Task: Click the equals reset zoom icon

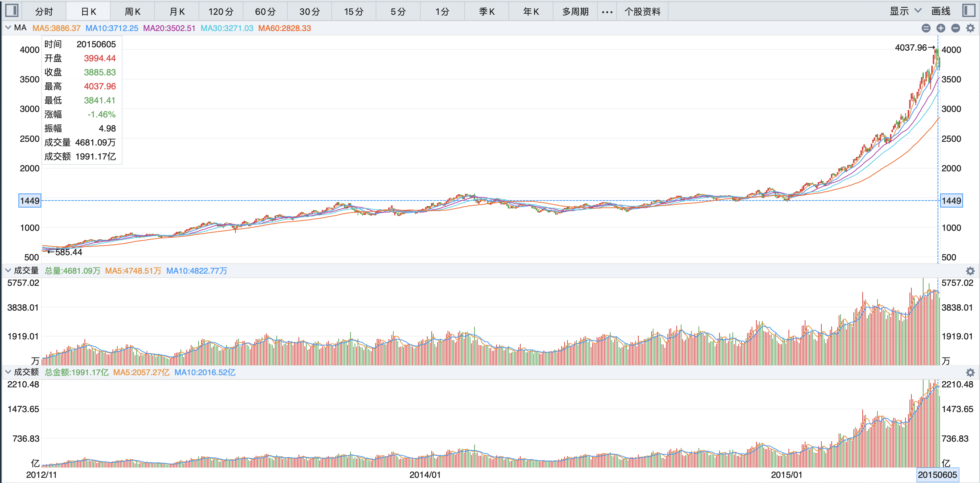Action: [x=926, y=28]
